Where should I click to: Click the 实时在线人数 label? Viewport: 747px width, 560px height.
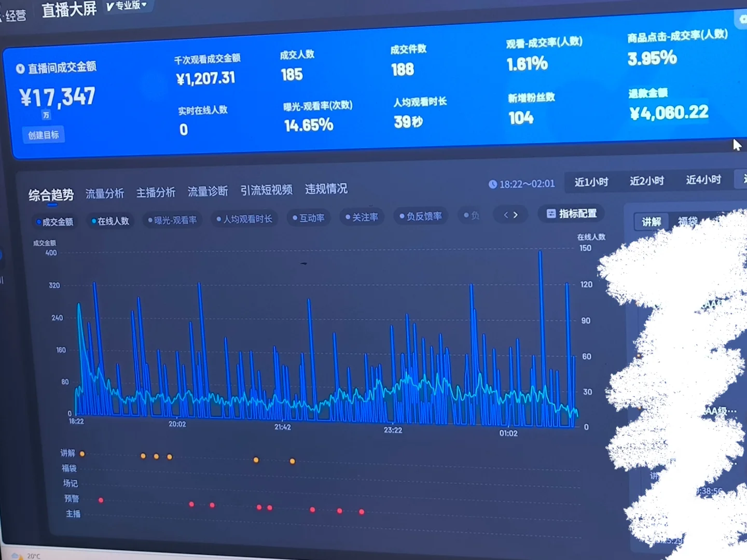pos(203,110)
